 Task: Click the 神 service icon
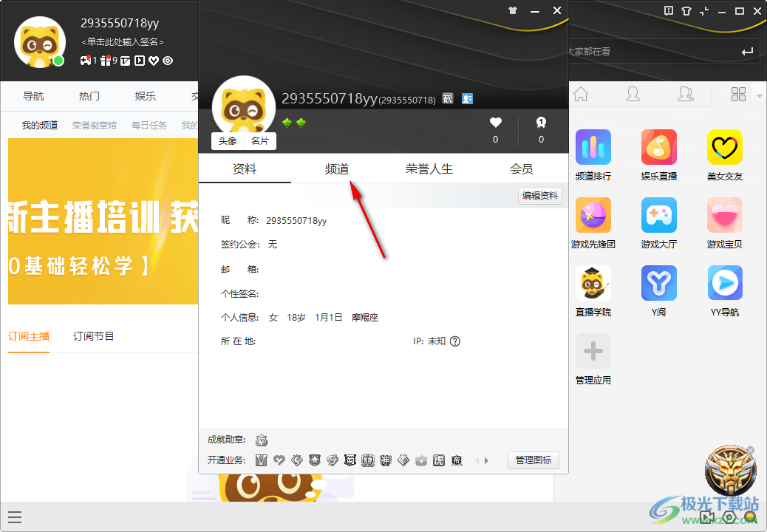tap(386, 460)
